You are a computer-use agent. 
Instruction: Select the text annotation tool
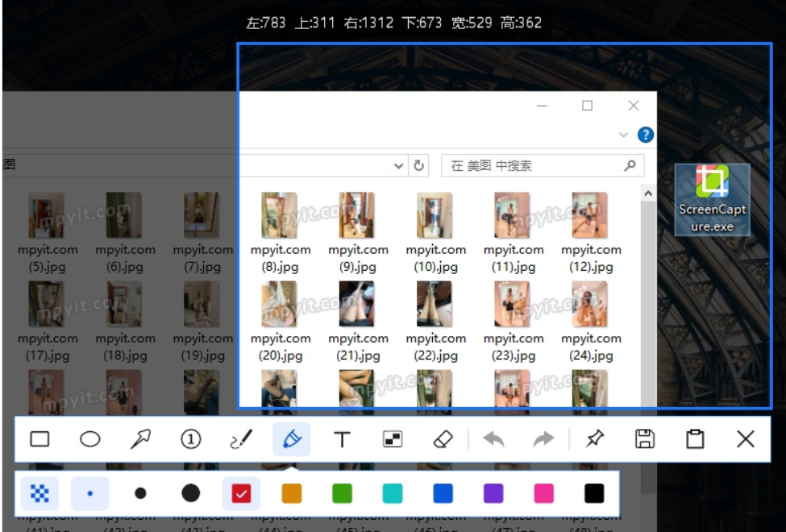pos(342,439)
